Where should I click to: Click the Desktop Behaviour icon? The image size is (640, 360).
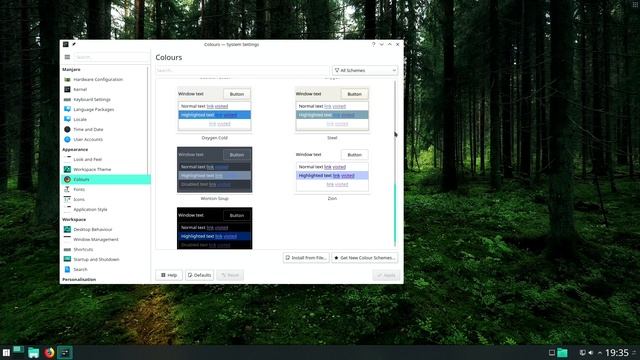(x=67, y=229)
